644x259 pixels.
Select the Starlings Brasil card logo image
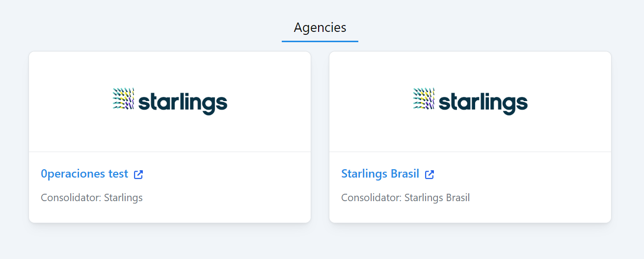[x=470, y=101]
